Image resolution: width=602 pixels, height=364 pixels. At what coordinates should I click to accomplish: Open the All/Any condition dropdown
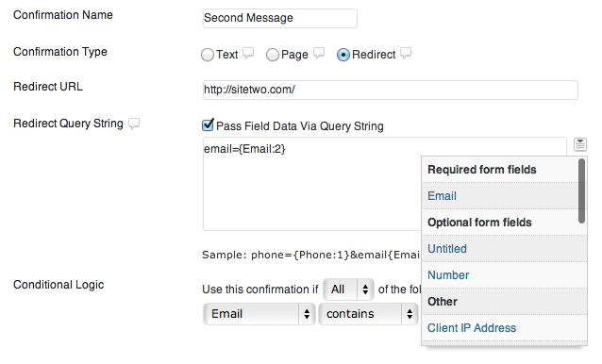click(348, 290)
